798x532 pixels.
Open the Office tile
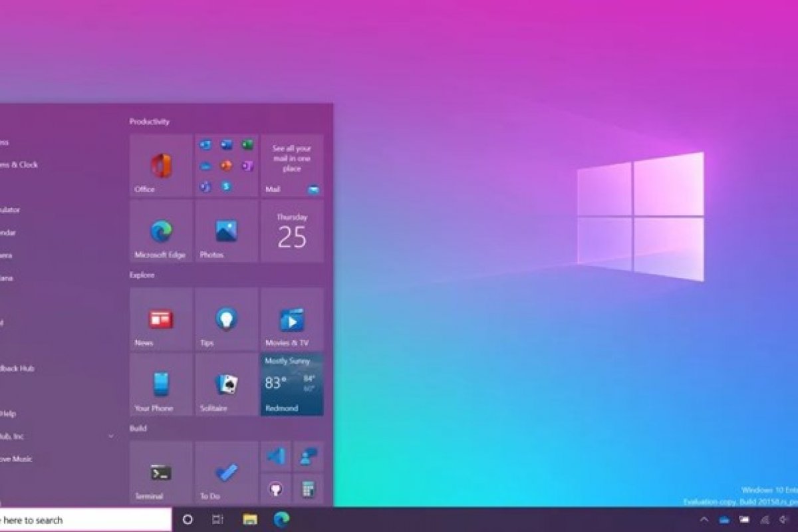tap(161, 166)
